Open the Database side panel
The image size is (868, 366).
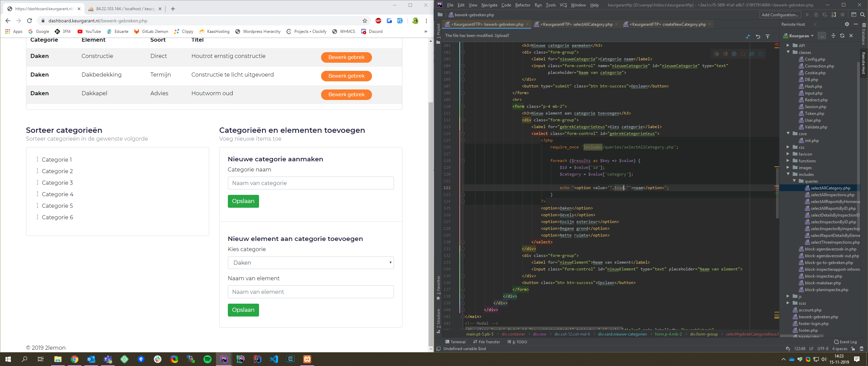coord(864,34)
